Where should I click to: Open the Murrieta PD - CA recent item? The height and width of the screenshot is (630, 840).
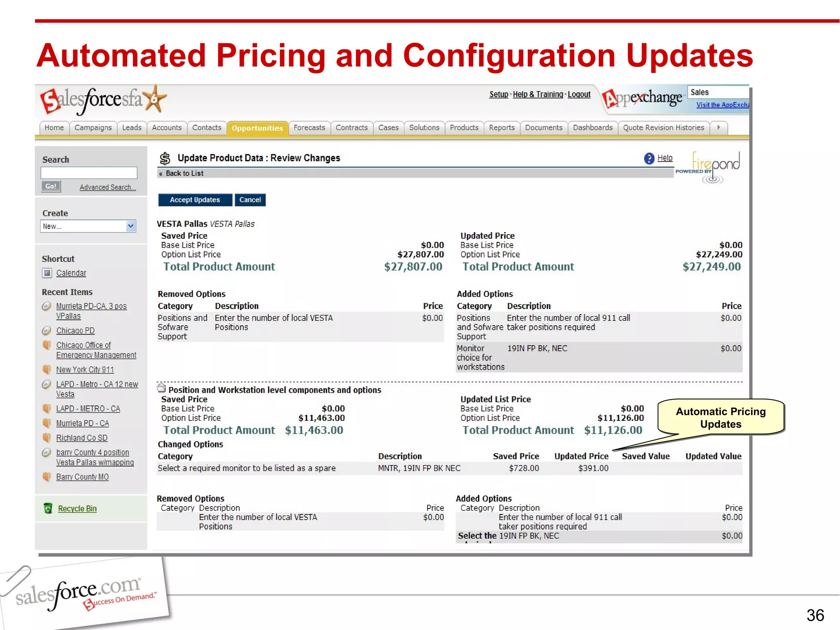(x=82, y=423)
